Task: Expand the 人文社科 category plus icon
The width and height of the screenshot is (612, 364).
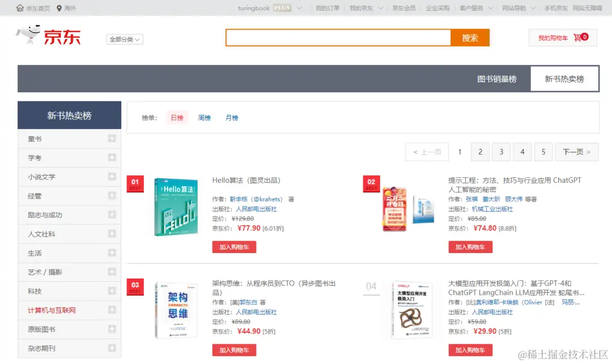Action: [112, 233]
